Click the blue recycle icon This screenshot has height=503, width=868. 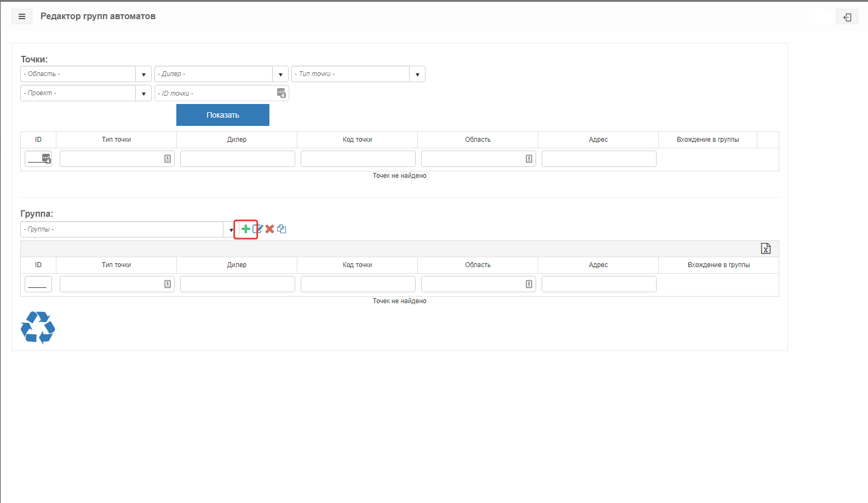coord(38,327)
